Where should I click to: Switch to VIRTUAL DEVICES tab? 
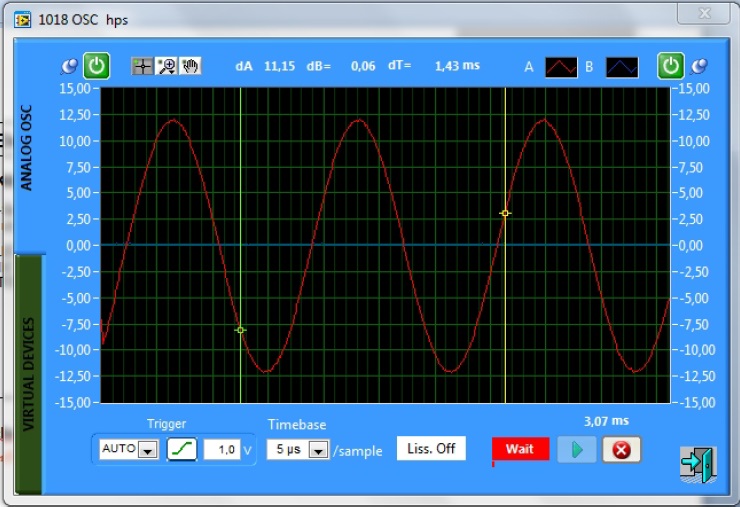pos(28,374)
